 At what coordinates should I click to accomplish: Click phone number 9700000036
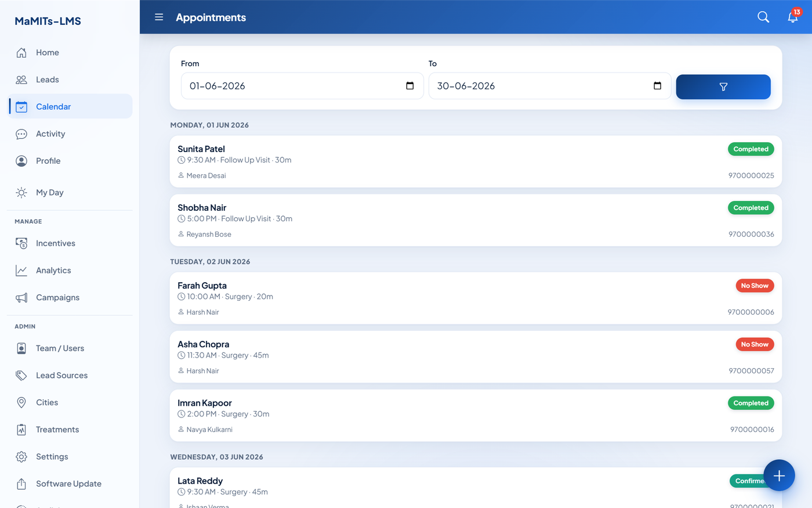click(751, 235)
